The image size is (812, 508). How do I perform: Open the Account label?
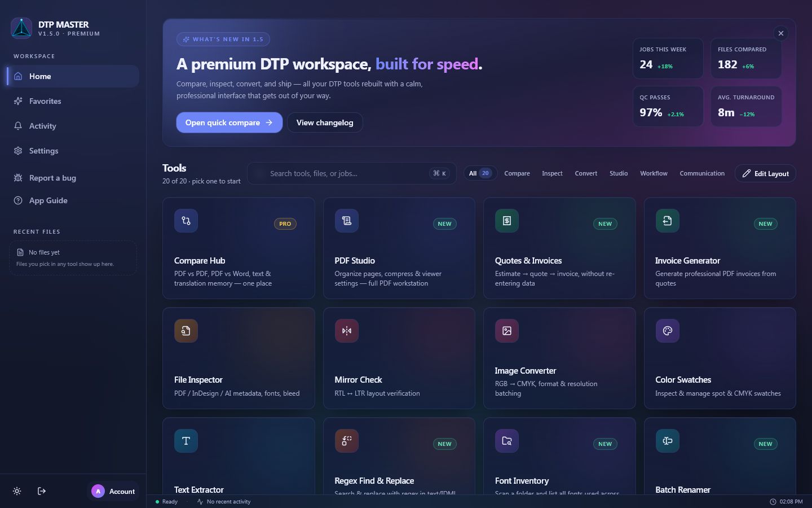pyautogui.click(x=122, y=492)
